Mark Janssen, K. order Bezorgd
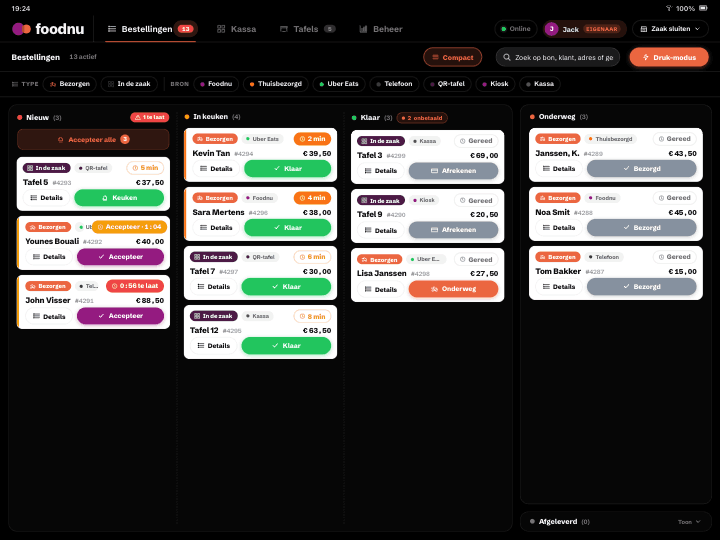 [641, 169]
